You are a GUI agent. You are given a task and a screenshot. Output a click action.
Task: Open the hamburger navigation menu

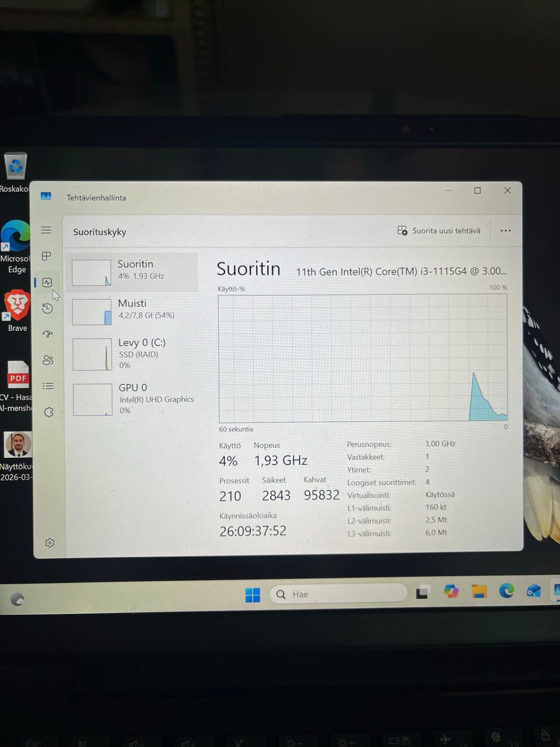(x=46, y=230)
